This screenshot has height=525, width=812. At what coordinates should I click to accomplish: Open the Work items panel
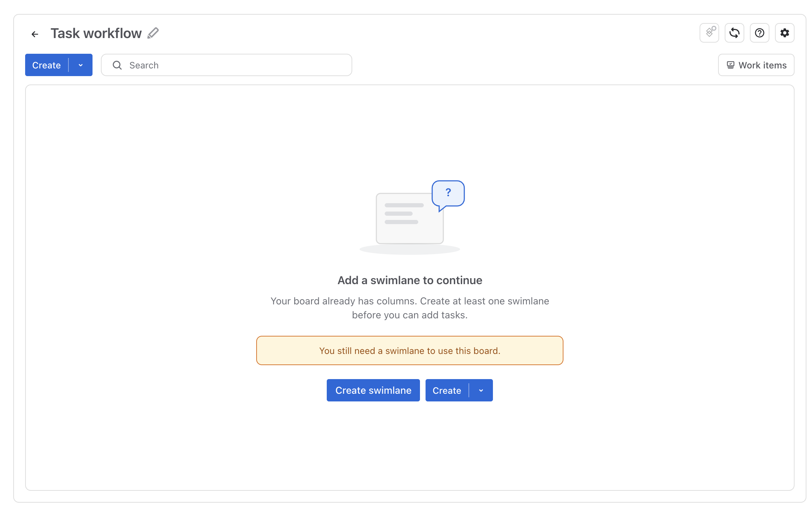(756, 65)
